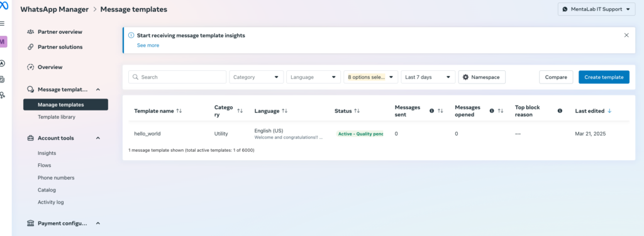Sort the Status column arrows
Image resolution: width=644 pixels, height=236 pixels.
point(357,111)
